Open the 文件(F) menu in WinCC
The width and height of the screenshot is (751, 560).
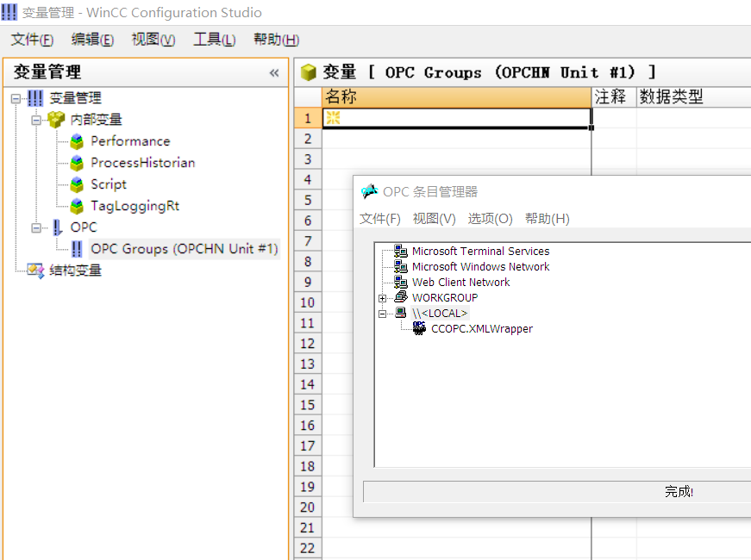click(32, 40)
